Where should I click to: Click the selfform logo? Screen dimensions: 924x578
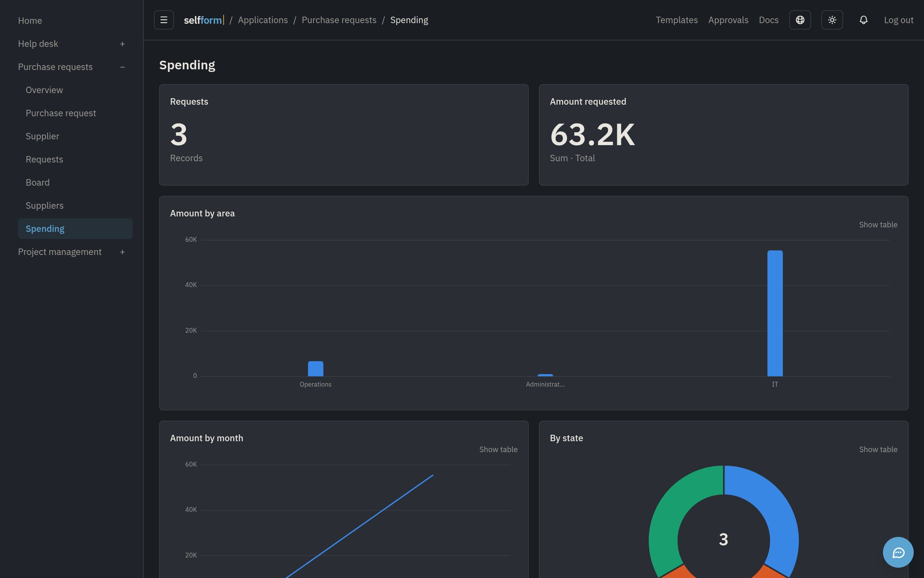click(203, 20)
